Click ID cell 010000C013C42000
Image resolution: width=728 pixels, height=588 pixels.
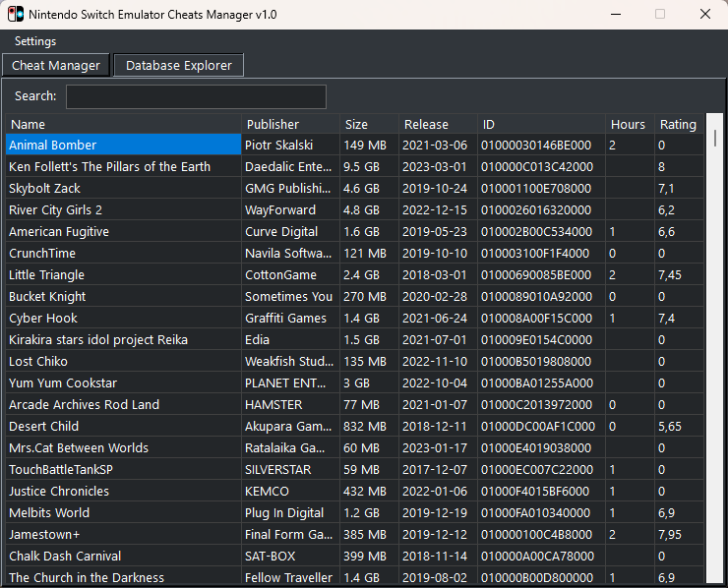[541, 166]
